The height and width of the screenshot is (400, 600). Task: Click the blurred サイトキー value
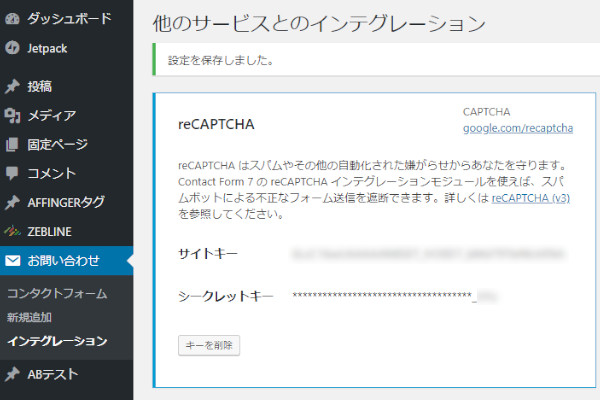(427, 254)
